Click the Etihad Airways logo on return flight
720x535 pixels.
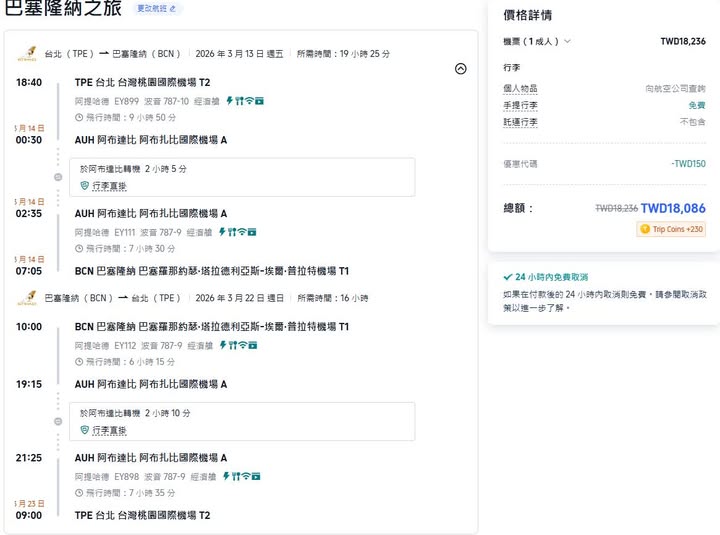pyautogui.click(x=30, y=296)
